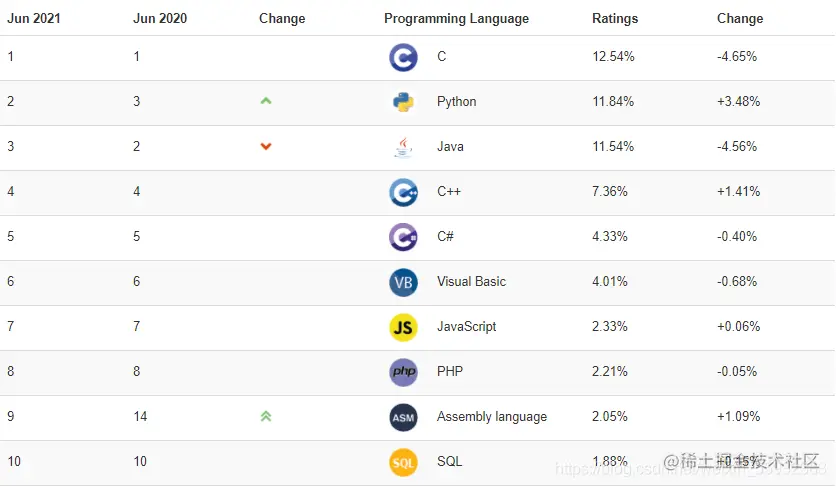Click the yellow JavaScript JS icon

(x=403, y=327)
